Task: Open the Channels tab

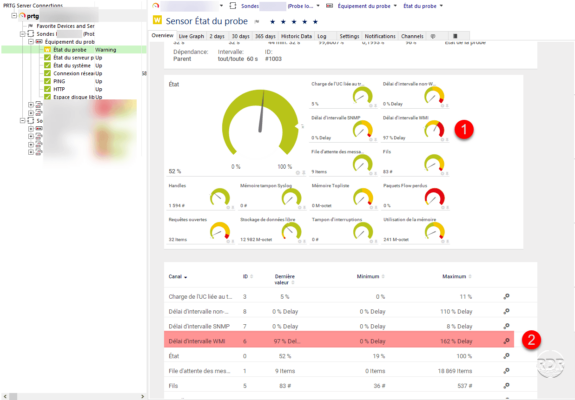Action: pos(412,36)
